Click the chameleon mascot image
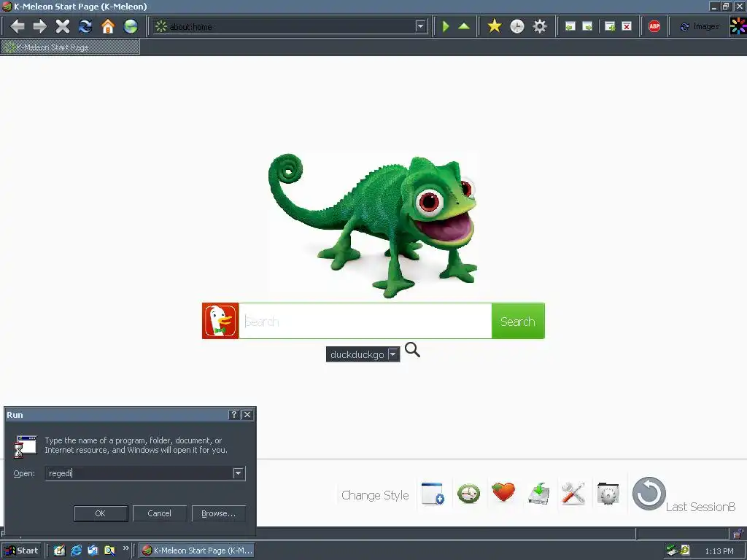This screenshot has height=560, width=747. (373, 225)
